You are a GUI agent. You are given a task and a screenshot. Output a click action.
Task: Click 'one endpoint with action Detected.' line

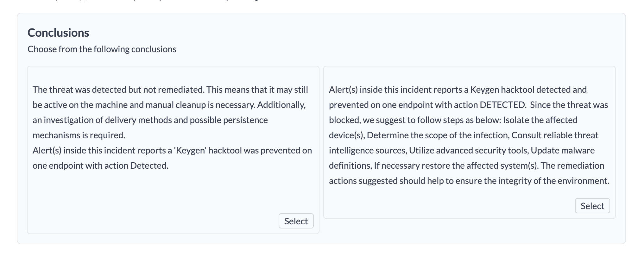(x=100, y=165)
